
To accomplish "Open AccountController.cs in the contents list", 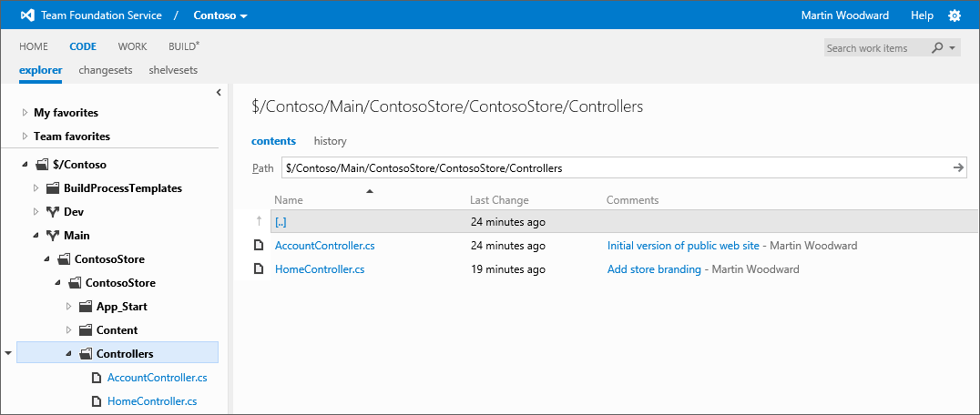I will (325, 246).
